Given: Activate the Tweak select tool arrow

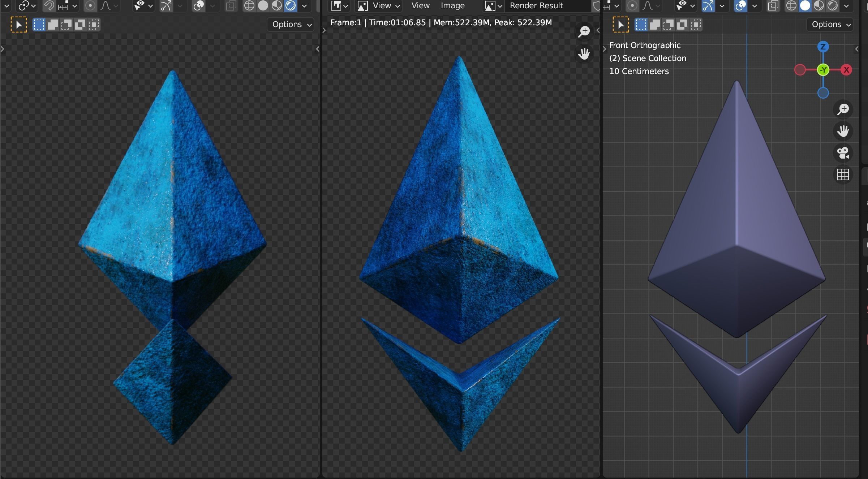Looking at the screenshot, I should pyautogui.click(x=620, y=24).
